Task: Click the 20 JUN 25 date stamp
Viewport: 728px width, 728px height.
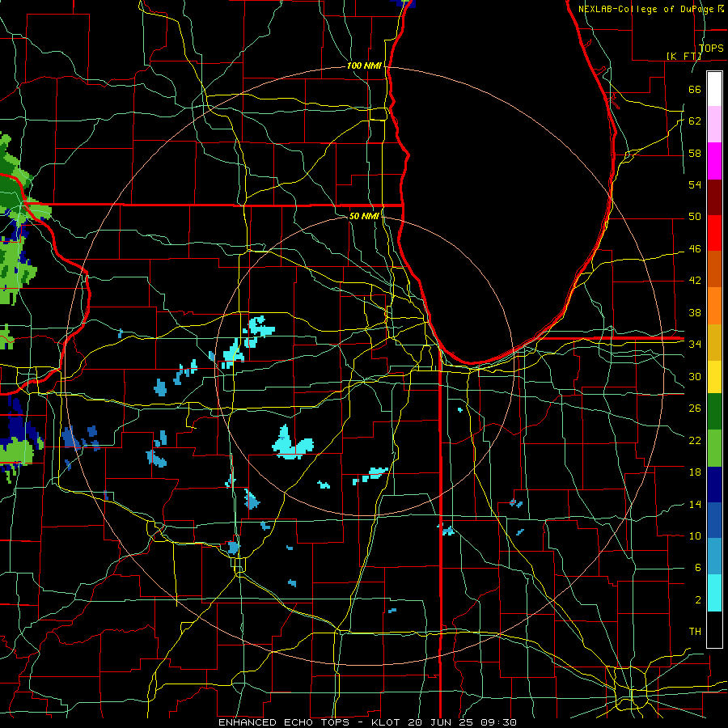Action: coord(441,722)
